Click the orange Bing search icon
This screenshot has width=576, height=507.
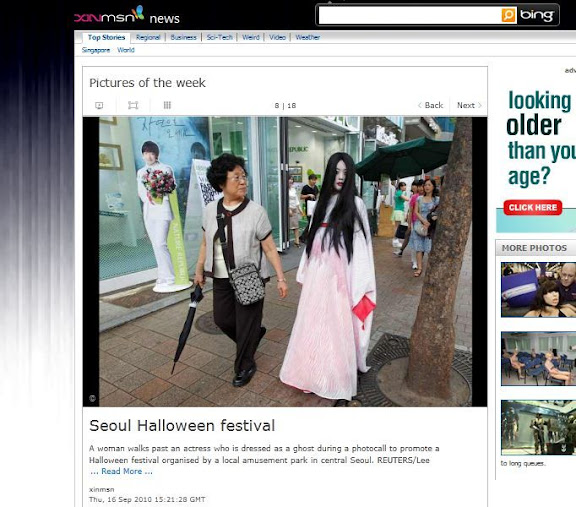(509, 15)
